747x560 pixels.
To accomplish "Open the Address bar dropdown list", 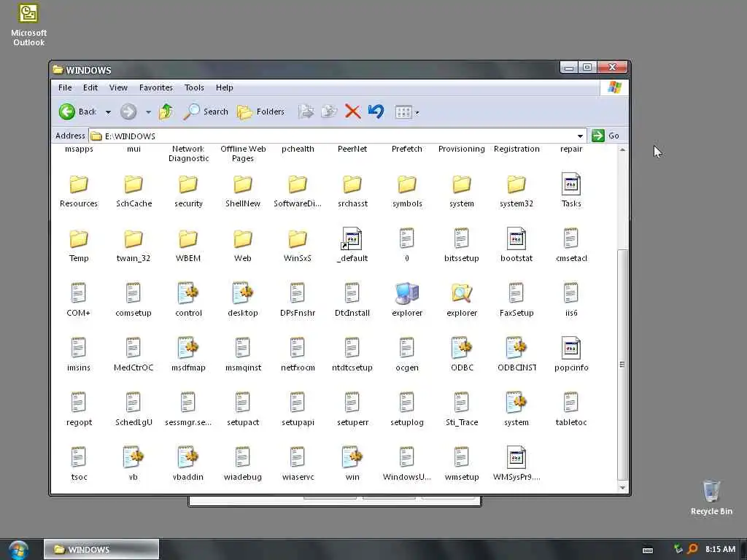I will click(580, 136).
